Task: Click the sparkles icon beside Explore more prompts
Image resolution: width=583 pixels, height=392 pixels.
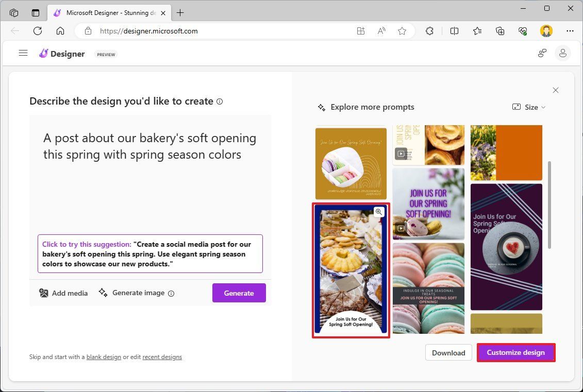Action: click(321, 107)
